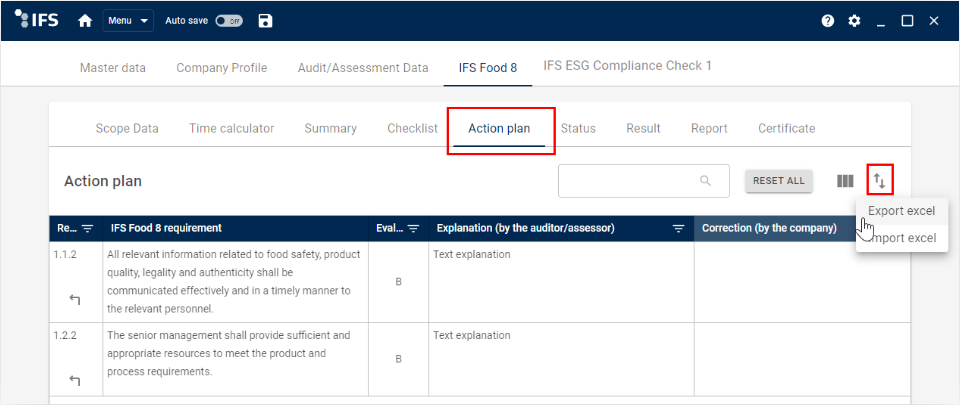This screenshot has height=405, width=960.
Task: Open the settings gear icon
Action: [x=854, y=21]
